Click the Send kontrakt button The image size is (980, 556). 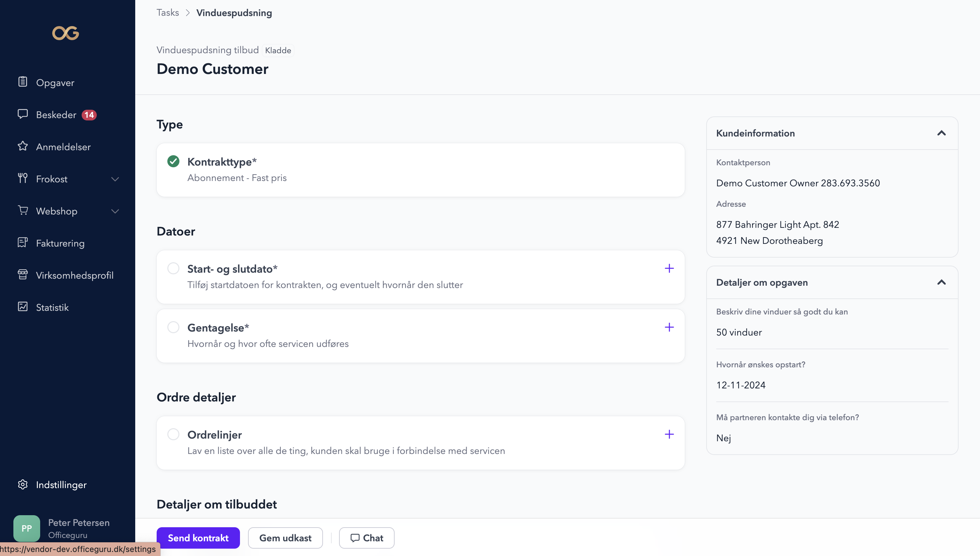click(198, 538)
